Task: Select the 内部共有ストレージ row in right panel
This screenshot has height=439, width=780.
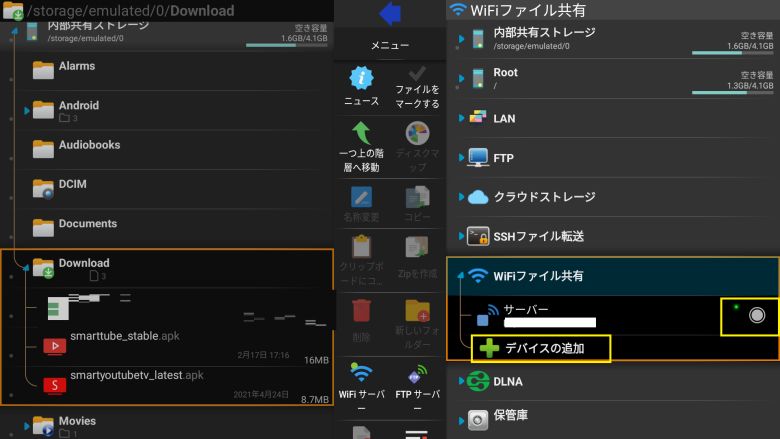Action: pyautogui.click(x=613, y=39)
